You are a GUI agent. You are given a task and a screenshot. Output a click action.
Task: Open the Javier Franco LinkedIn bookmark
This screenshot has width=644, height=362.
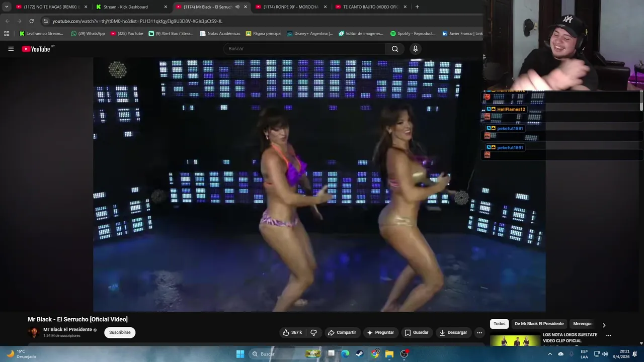[462, 34]
